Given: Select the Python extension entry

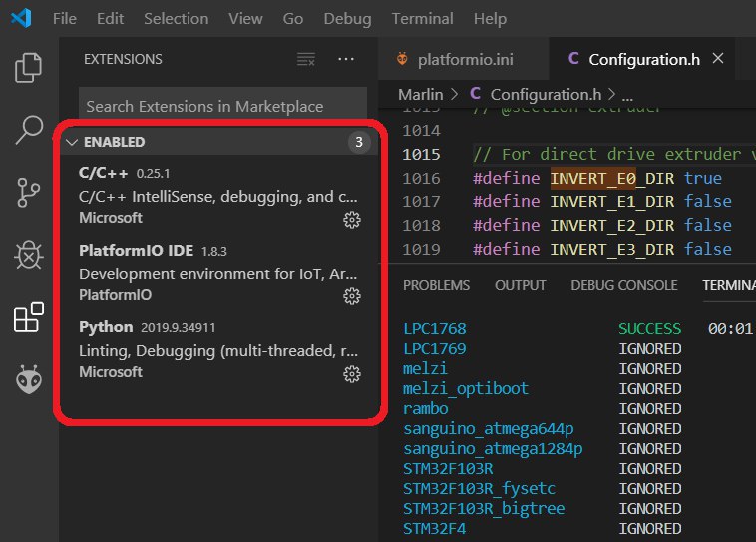Looking at the screenshot, I should tap(219, 350).
